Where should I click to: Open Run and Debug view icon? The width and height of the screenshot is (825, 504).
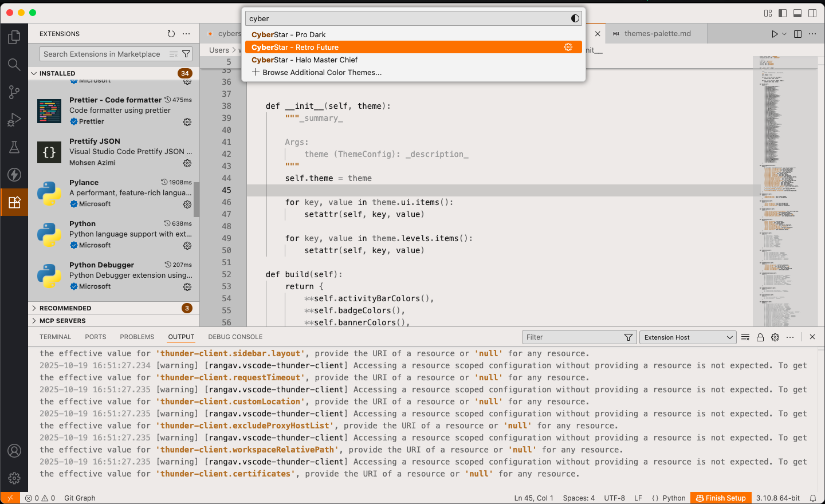pyautogui.click(x=14, y=120)
